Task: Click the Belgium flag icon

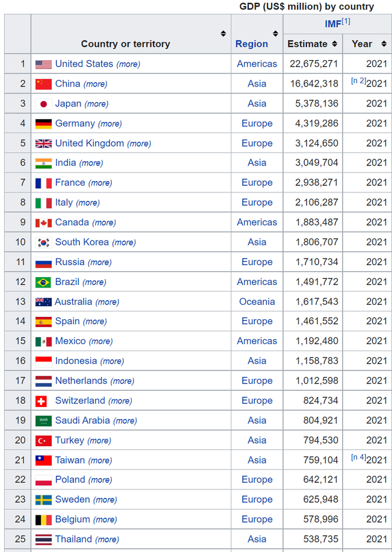Action: pos(44,520)
